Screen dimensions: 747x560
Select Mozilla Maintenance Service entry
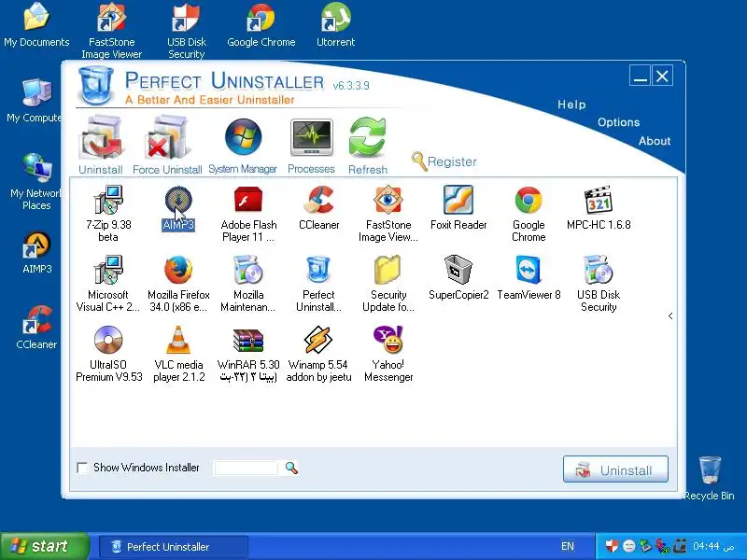[x=248, y=284]
